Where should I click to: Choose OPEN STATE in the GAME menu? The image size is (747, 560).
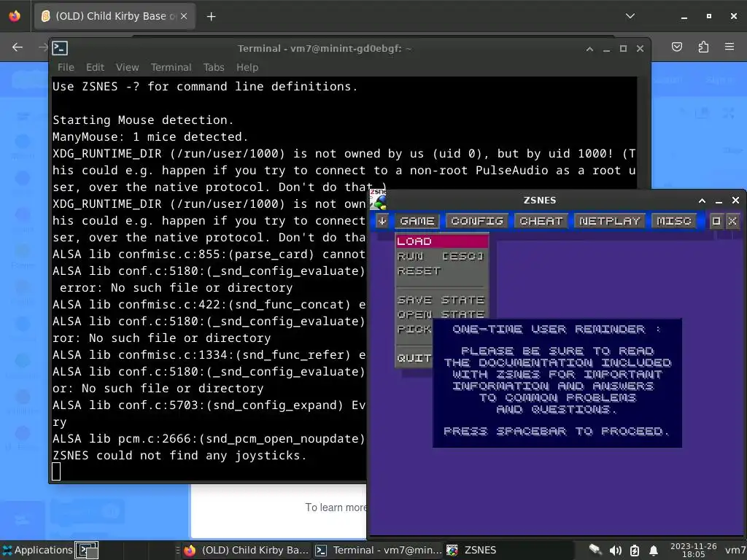click(441, 314)
